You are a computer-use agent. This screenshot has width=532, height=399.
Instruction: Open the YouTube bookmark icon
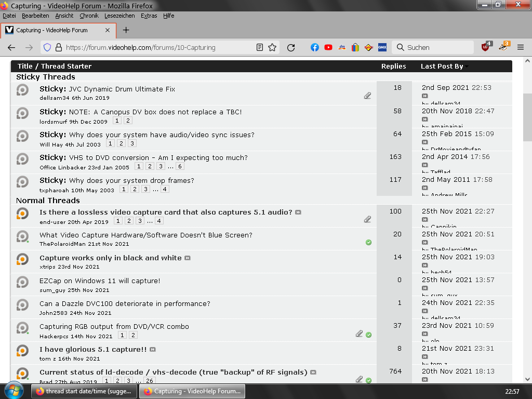(328, 47)
